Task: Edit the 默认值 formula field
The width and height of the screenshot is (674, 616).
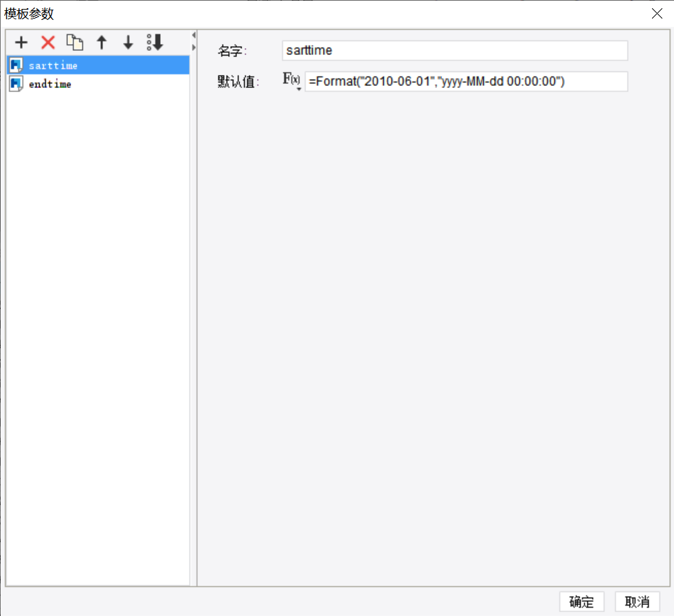Action: click(x=467, y=81)
